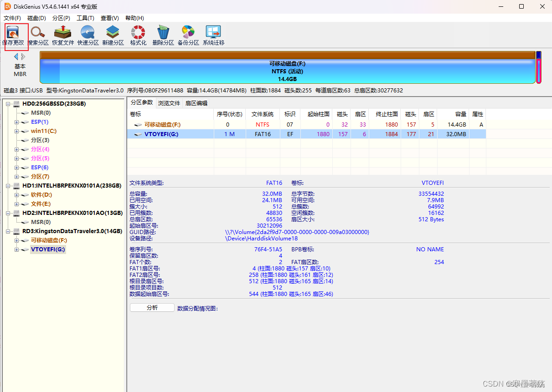Expand the 分区(4) tree node
The width and height of the screenshot is (552, 392).
point(17,149)
